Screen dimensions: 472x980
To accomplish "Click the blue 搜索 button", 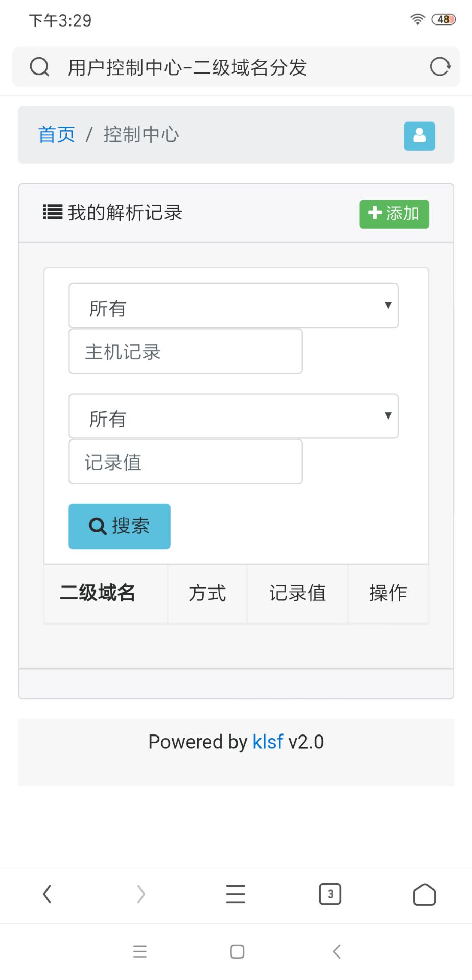I will [x=120, y=526].
